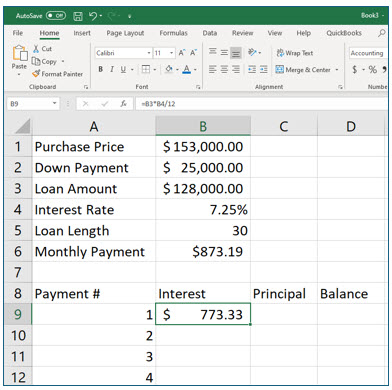Click Center align icon
Viewport: 392px width, 390px height.
coord(224,69)
